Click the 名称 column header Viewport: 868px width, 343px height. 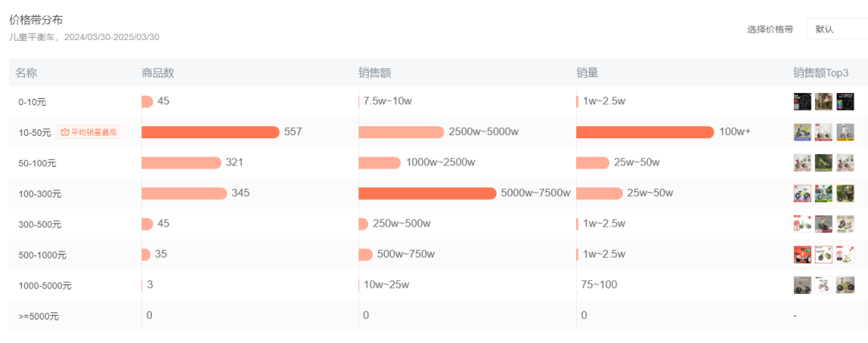coord(27,73)
